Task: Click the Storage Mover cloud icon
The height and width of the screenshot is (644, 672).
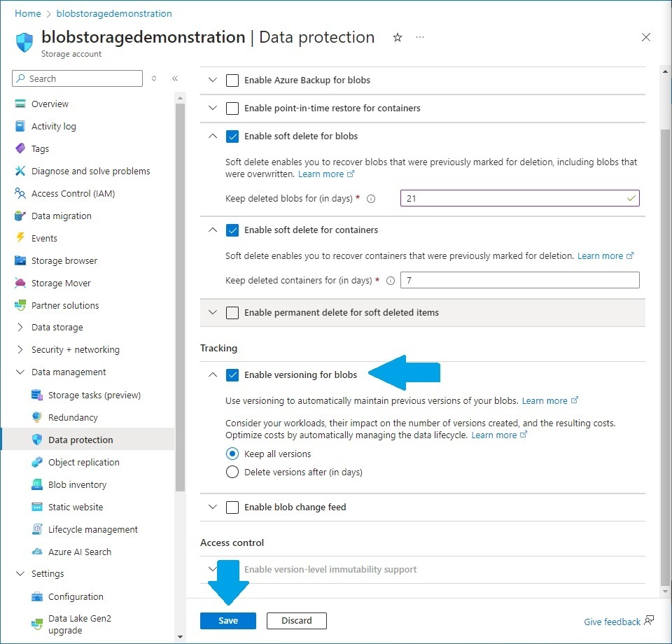Action: (x=20, y=283)
